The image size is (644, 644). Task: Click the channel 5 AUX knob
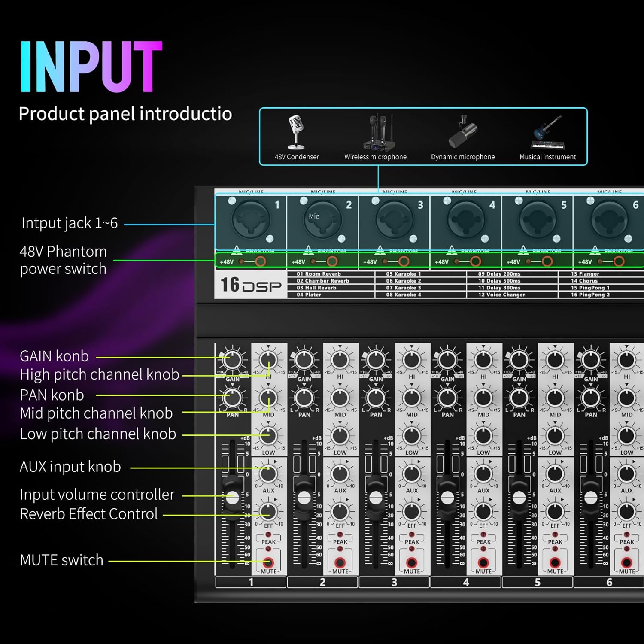(x=555, y=474)
